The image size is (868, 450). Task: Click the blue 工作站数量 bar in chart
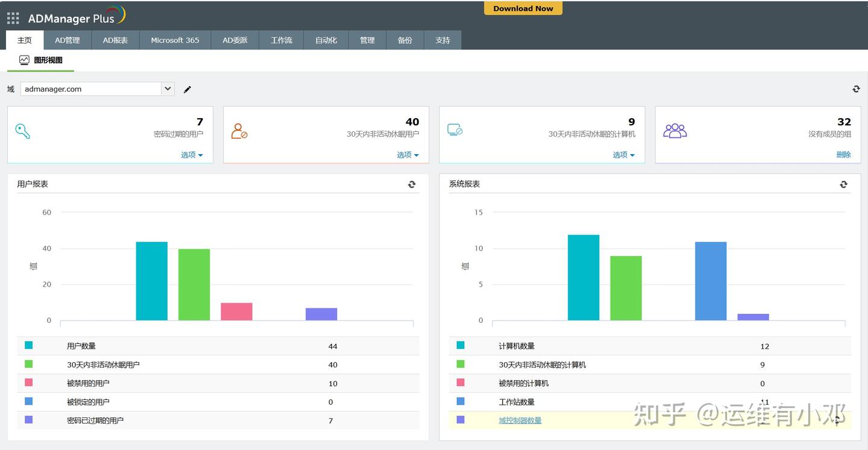coord(711,281)
